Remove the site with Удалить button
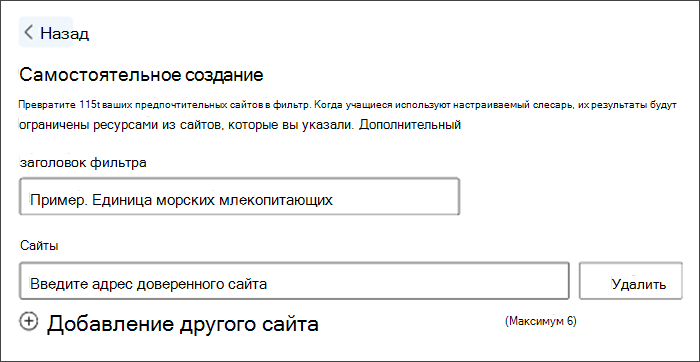Screen dimensions: 700x362 630,281
